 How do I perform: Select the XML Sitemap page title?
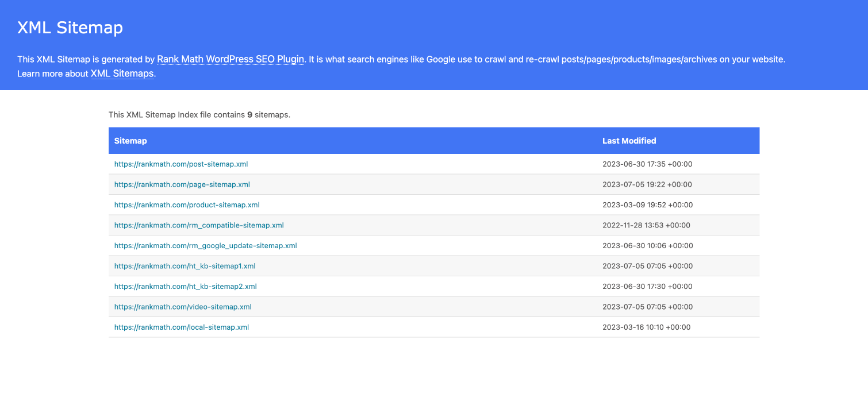tap(70, 27)
